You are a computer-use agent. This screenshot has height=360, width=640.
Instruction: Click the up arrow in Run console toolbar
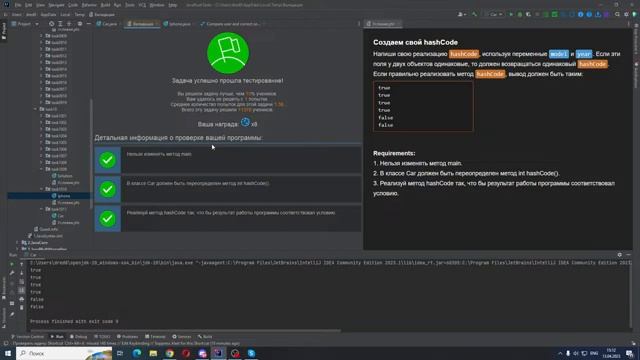pyautogui.click(x=22, y=264)
